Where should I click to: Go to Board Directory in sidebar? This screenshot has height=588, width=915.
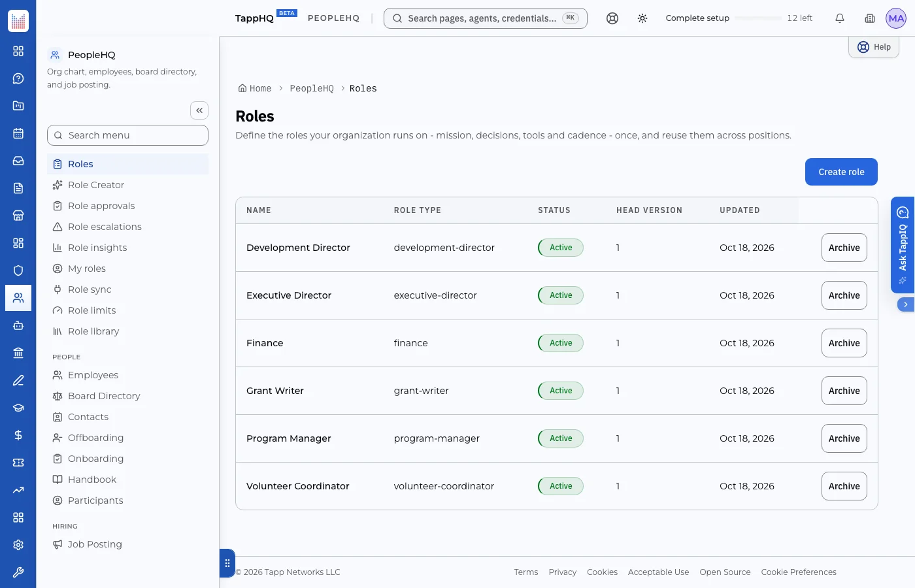128,396
